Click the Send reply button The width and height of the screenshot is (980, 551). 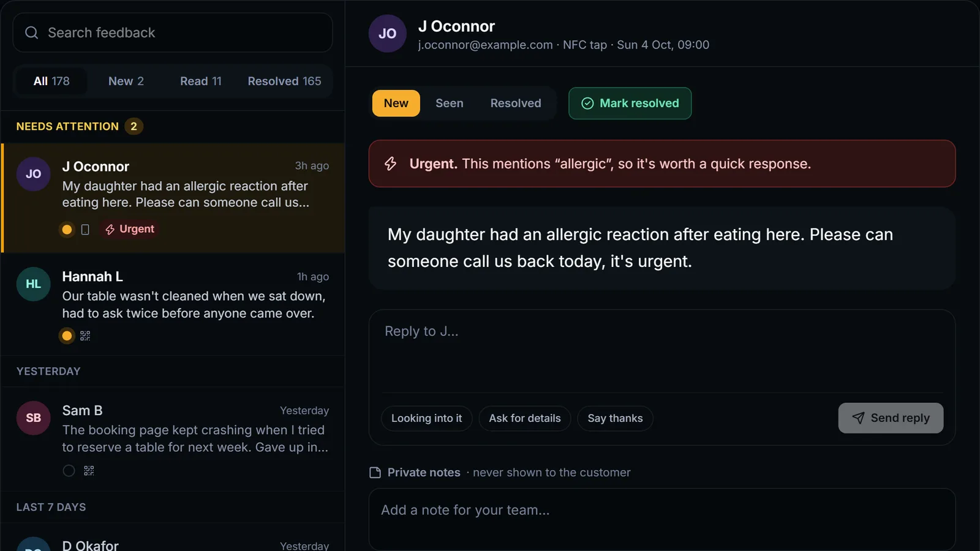(x=891, y=418)
